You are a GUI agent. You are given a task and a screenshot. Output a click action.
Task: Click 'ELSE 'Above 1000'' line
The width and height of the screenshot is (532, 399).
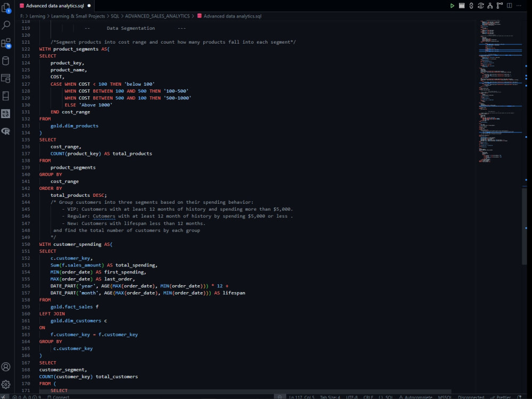point(88,105)
